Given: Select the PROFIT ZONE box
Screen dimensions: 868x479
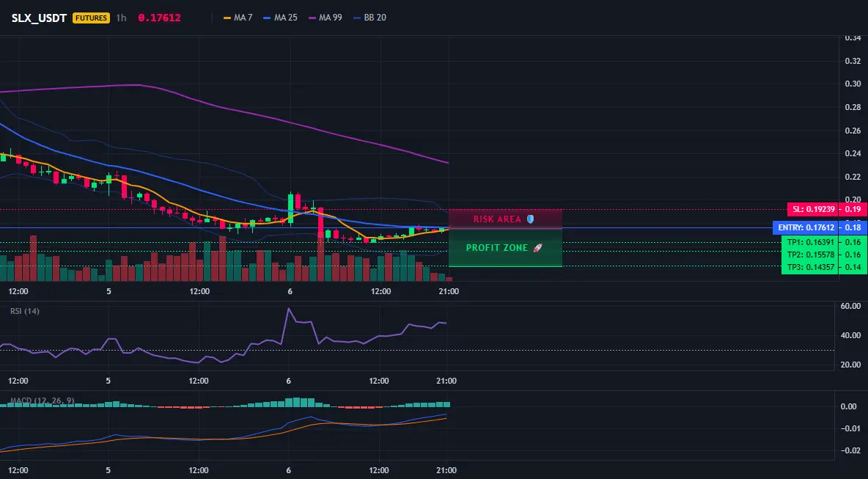Looking at the screenshot, I should [505, 247].
